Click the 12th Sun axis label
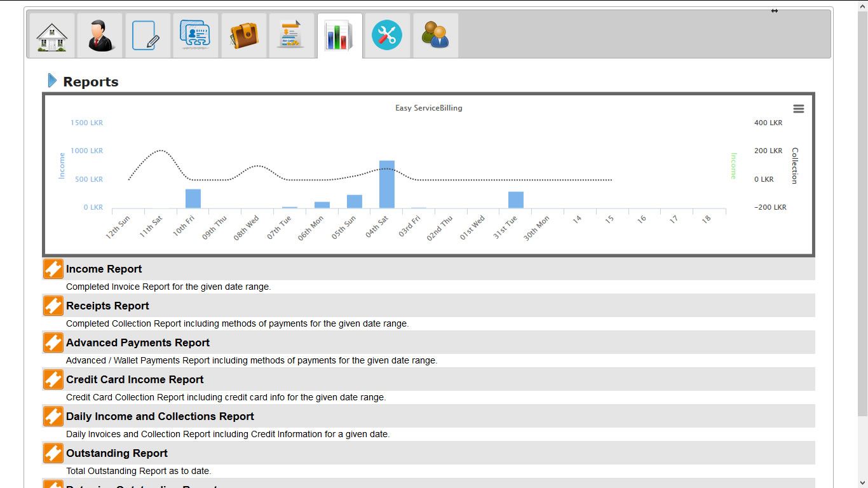The width and height of the screenshot is (868, 488). 118,227
